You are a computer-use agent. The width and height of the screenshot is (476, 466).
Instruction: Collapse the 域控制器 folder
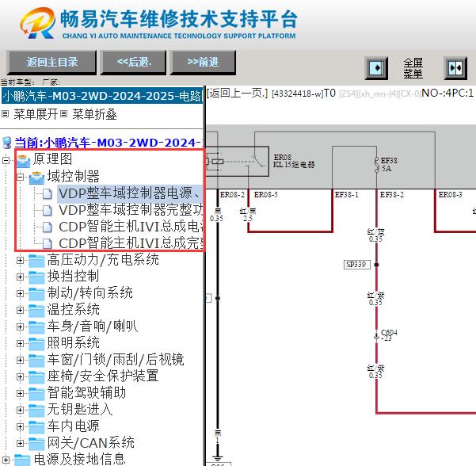[x=20, y=177]
